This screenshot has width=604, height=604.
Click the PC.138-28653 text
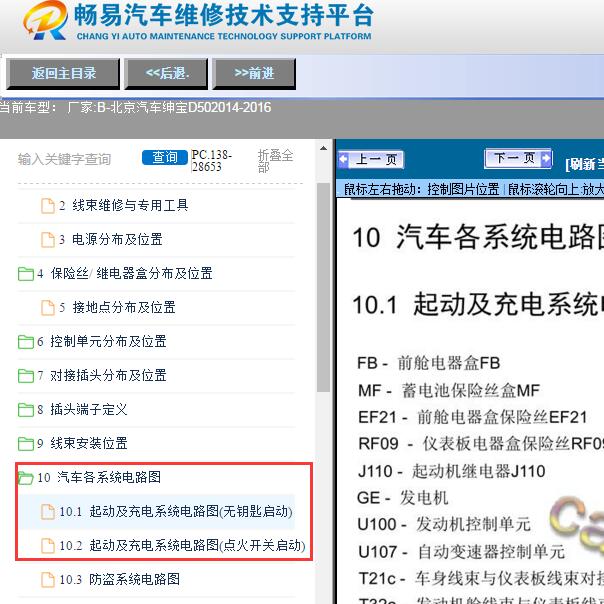point(211,161)
